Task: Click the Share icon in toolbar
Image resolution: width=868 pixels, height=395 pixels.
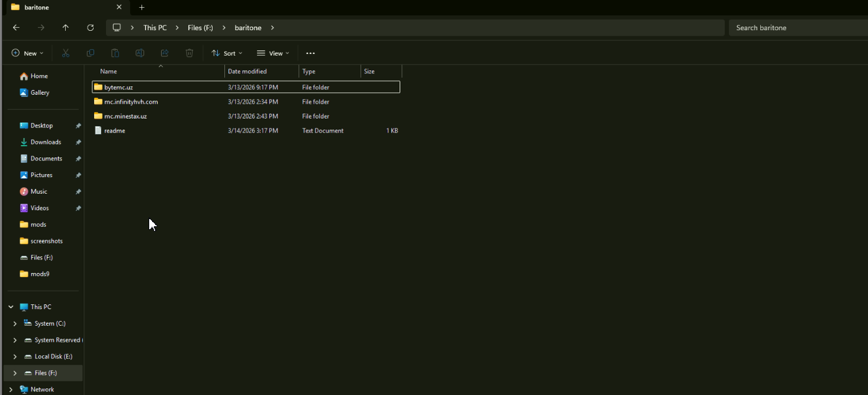Action: click(165, 53)
